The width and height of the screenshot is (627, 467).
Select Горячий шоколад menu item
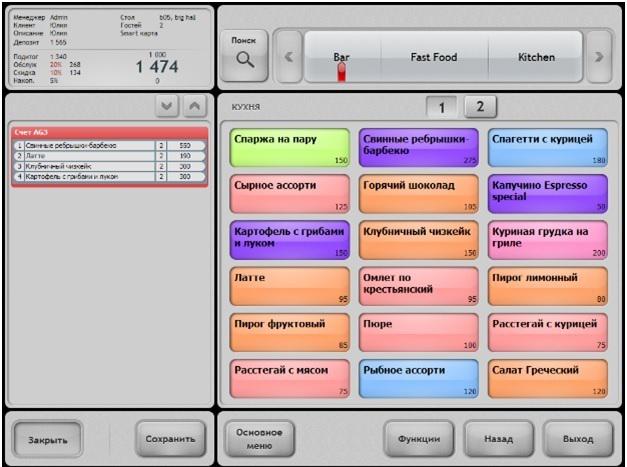click(x=419, y=194)
